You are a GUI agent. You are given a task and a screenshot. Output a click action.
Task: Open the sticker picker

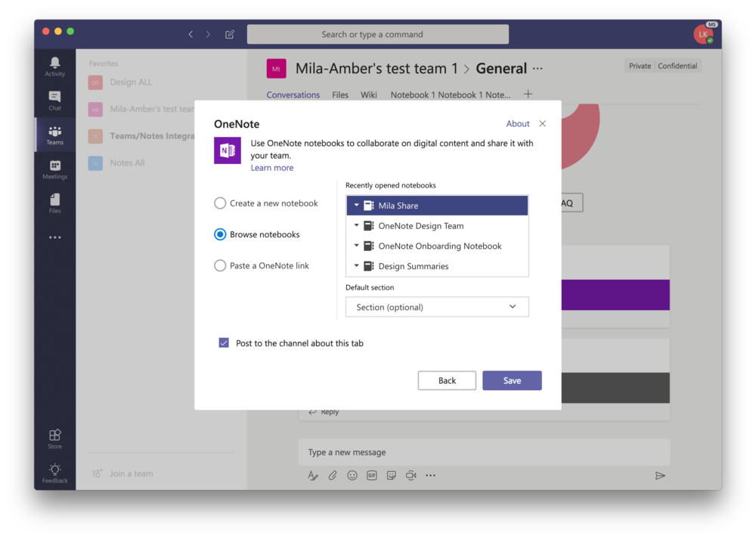pos(392,475)
